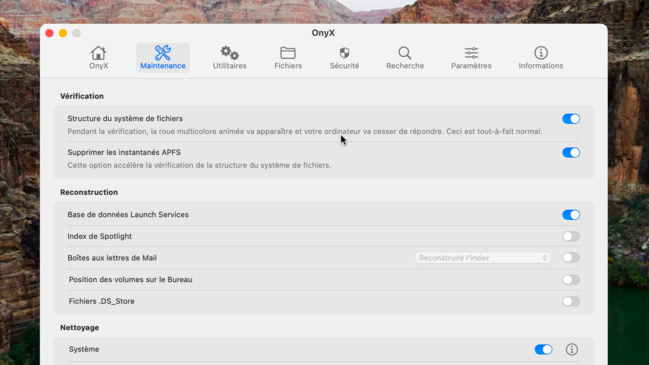Viewport: 649px width, 365px height.
Task: Click 'Index de Spotlight' label
Action: pos(100,236)
